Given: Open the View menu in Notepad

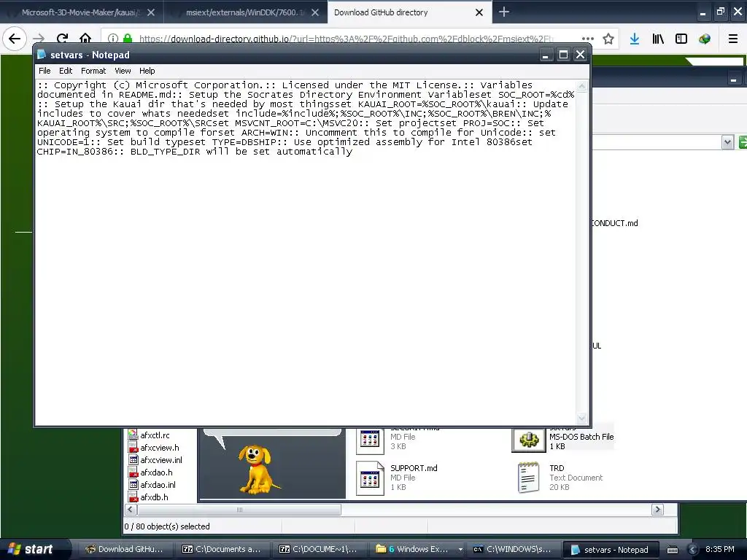Looking at the screenshot, I should pos(123,71).
